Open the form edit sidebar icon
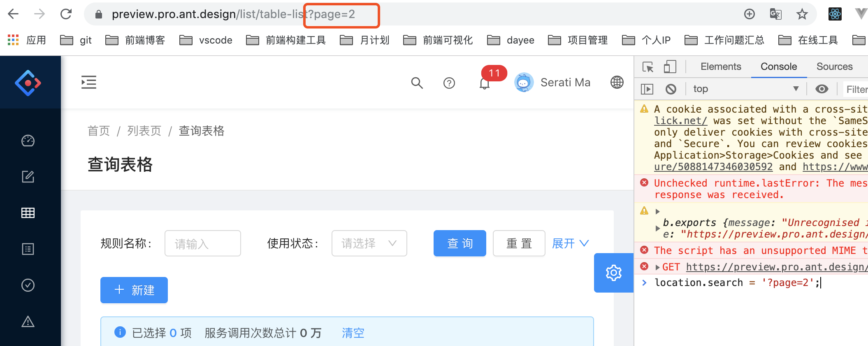 [28, 177]
